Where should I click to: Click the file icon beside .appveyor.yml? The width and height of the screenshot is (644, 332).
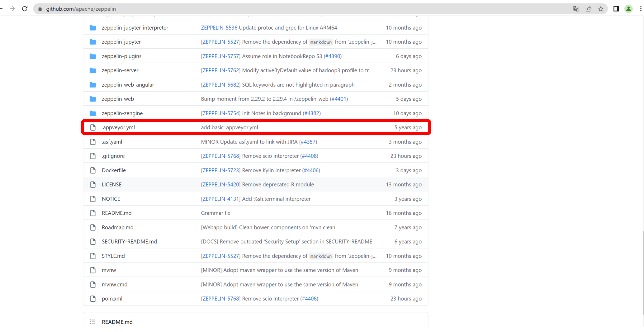pyautogui.click(x=93, y=127)
